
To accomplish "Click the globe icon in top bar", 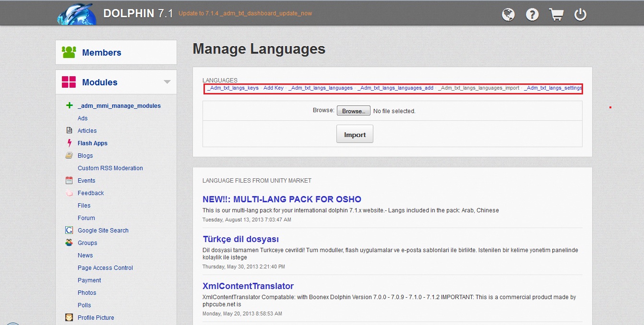I will (508, 15).
